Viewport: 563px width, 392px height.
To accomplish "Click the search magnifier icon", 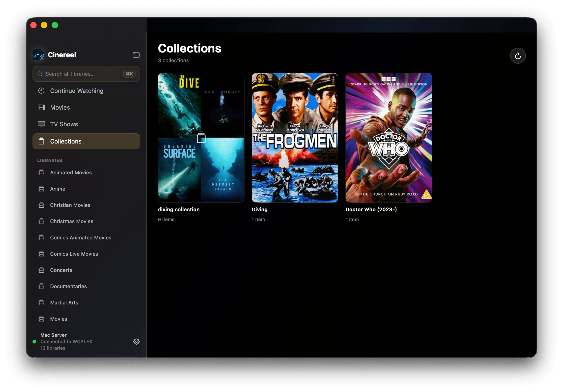I will [40, 74].
